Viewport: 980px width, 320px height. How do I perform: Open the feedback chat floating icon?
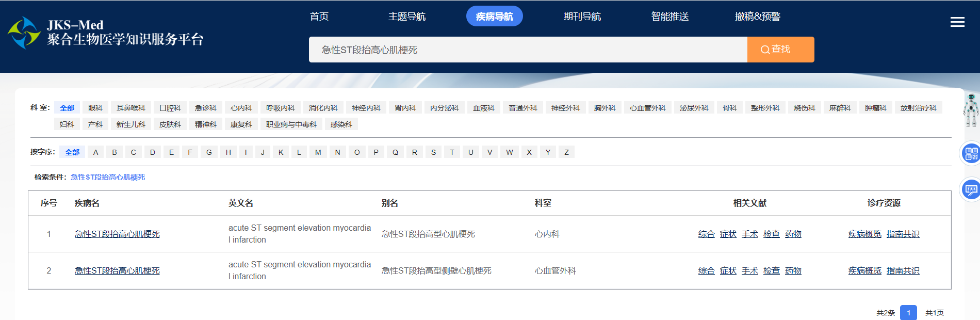tap(971, 189)
